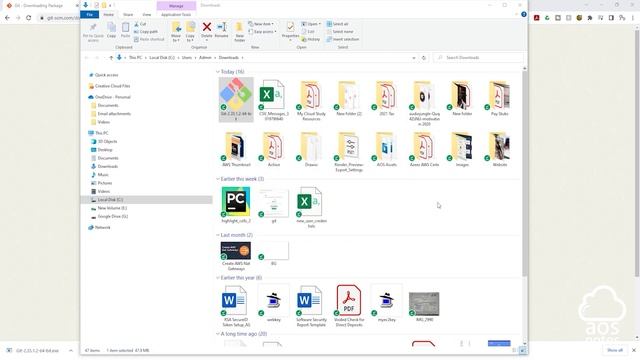Screen dimensions: 640x360
Task: Click Select all in the ribbon
Action: click(338, 24)
